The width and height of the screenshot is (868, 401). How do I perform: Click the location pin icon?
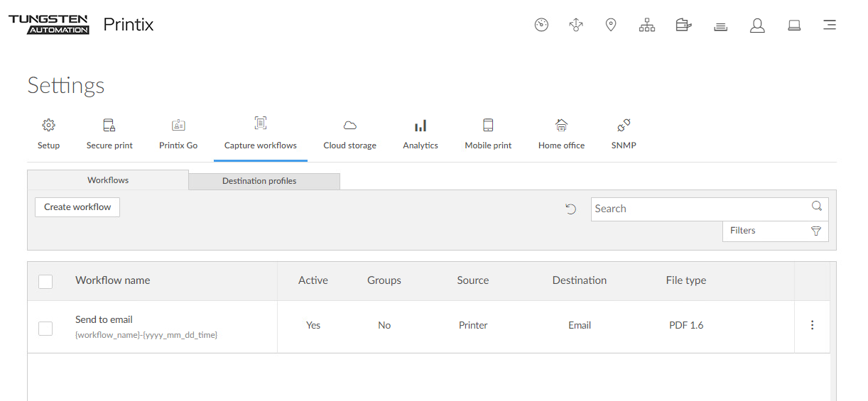pos(610,26)
